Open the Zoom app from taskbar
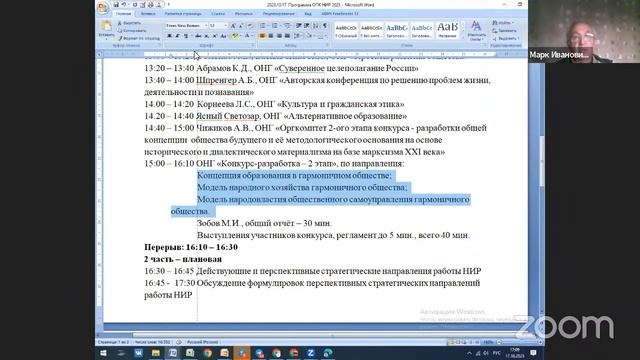 (x=311, y=353)
